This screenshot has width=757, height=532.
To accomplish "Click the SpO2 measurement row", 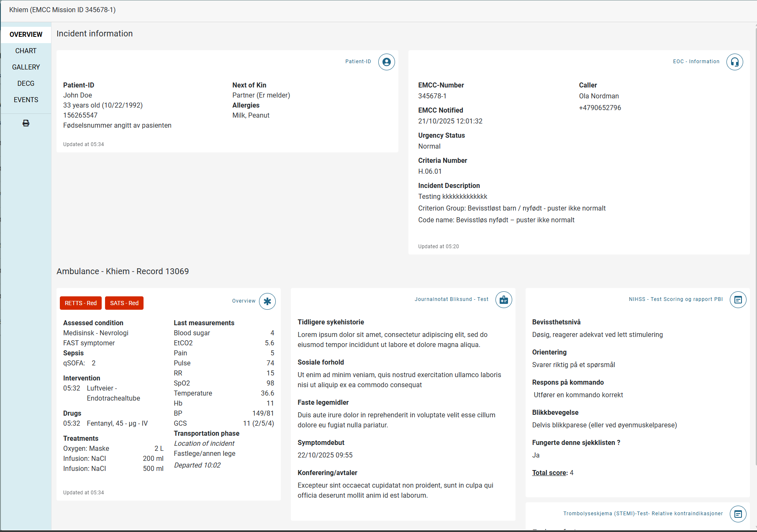I will point(224,383).
